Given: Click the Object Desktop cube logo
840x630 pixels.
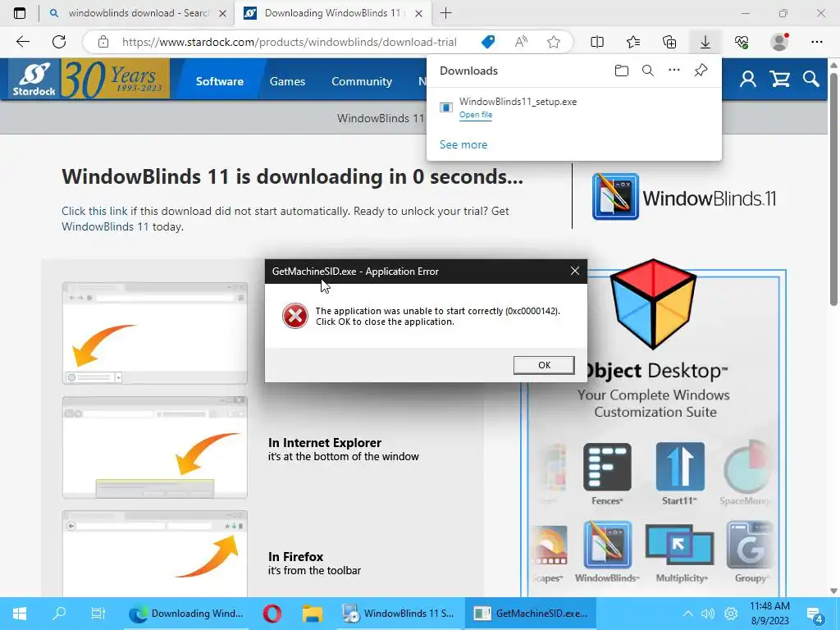Looking at the screenshot, I should point(653,304).
